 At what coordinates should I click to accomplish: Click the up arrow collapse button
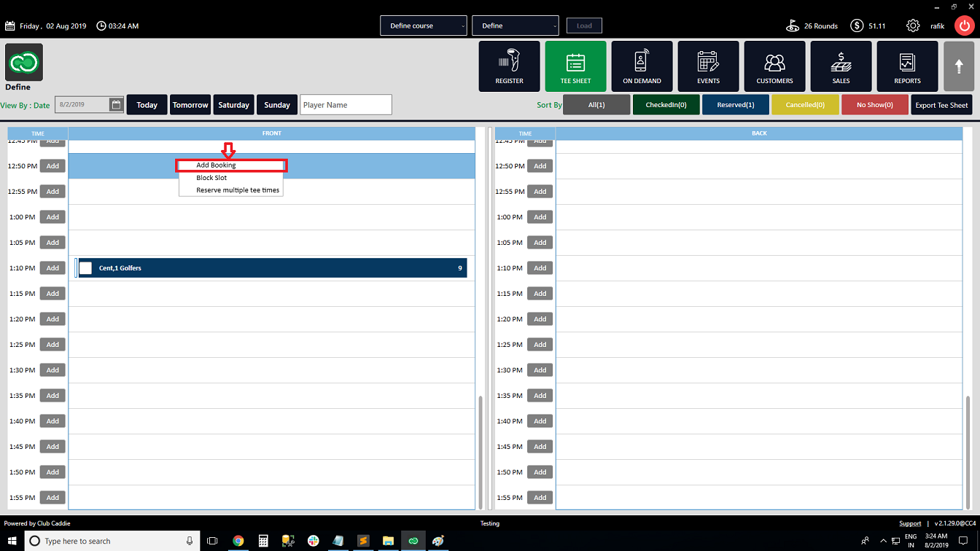[959, 66]
